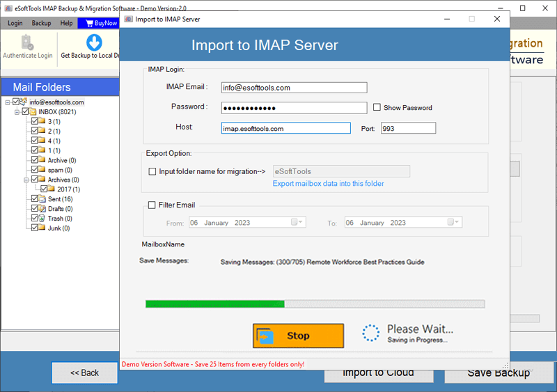Select the Junk (0) folder row

tap(58, 228)
